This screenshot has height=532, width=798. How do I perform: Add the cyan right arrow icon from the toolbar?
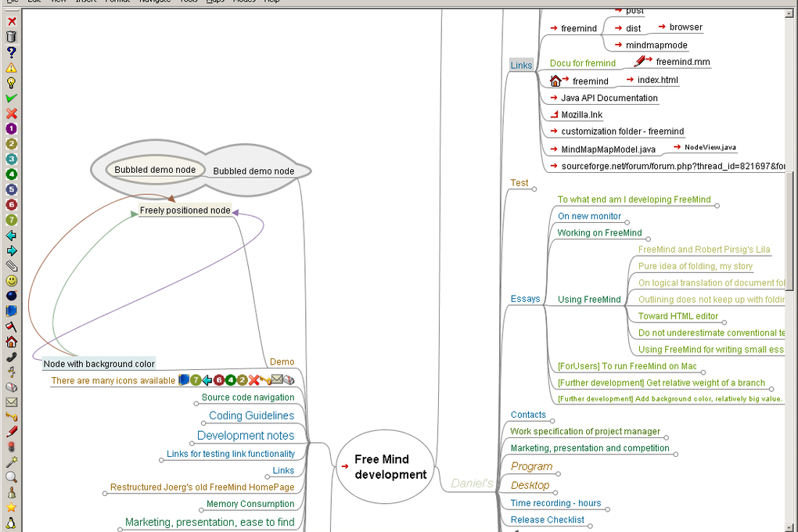point(11,250)
